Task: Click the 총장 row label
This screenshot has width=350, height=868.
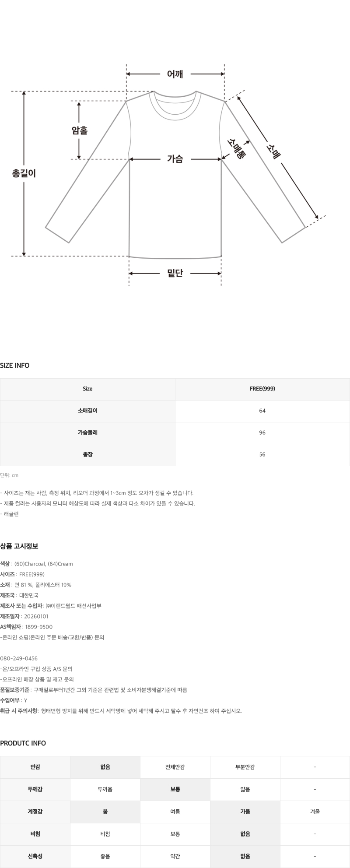Action: click(x=87, y=454)
